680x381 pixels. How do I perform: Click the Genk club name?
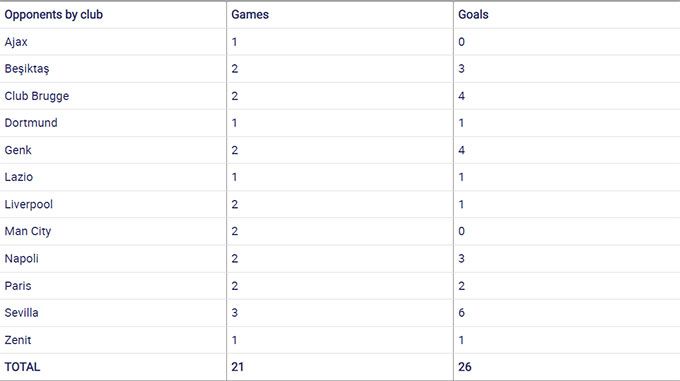[18, 150]
